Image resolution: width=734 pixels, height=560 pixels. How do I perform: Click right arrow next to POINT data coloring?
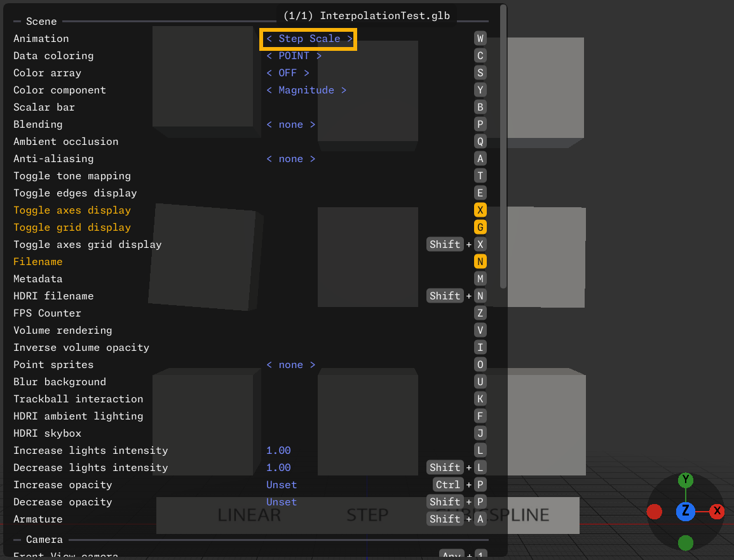pos(319,56)
